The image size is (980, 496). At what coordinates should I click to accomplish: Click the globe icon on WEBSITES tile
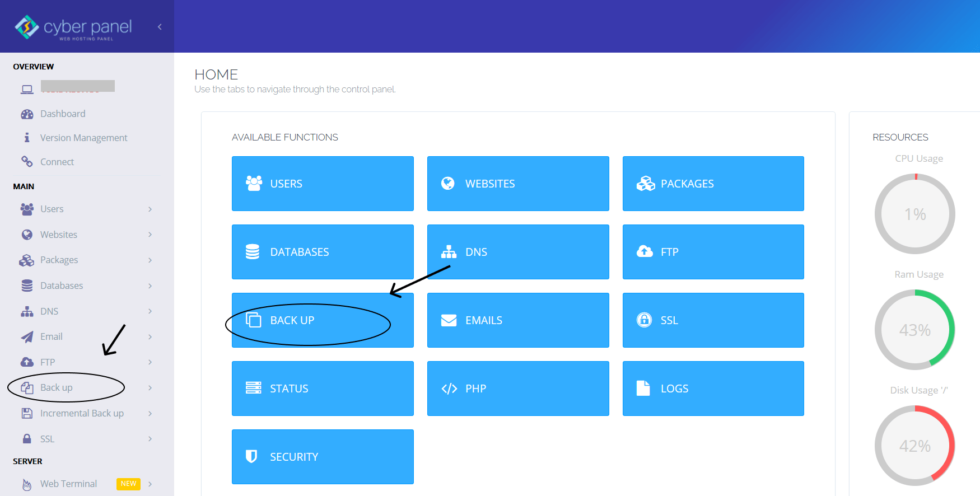coord(448,183)
